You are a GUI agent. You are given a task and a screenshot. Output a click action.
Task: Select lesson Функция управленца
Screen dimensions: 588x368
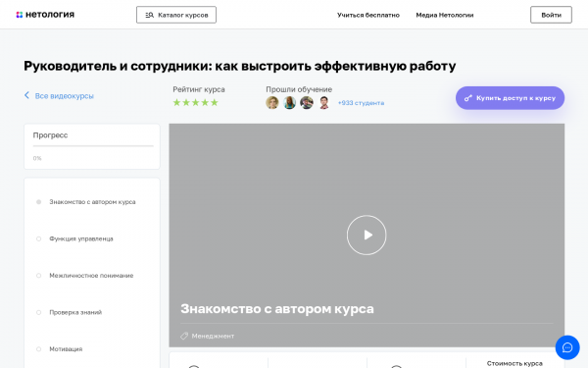pyautogui.click(x=81, y=238)
